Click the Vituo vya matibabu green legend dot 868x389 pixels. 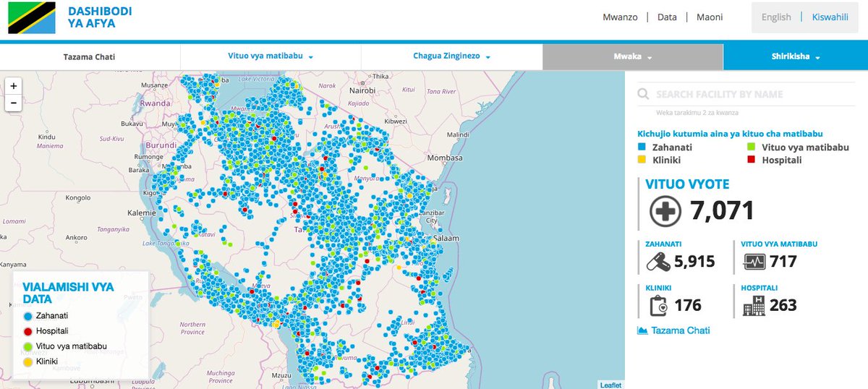pyautogui.click(x=28, y=346)
